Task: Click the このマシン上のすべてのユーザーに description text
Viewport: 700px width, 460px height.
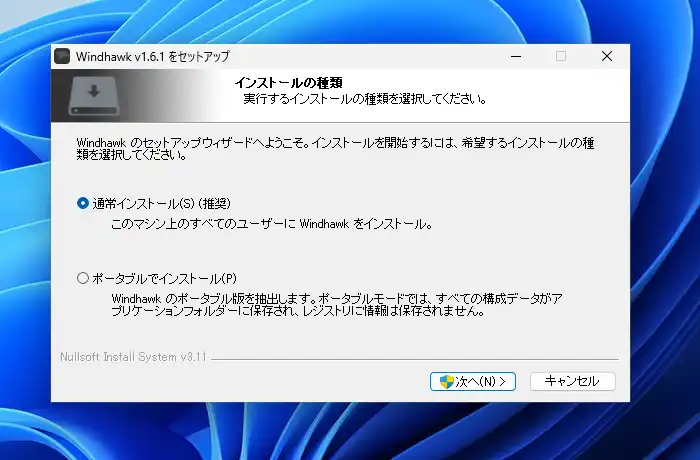Action: coord(272,224)
